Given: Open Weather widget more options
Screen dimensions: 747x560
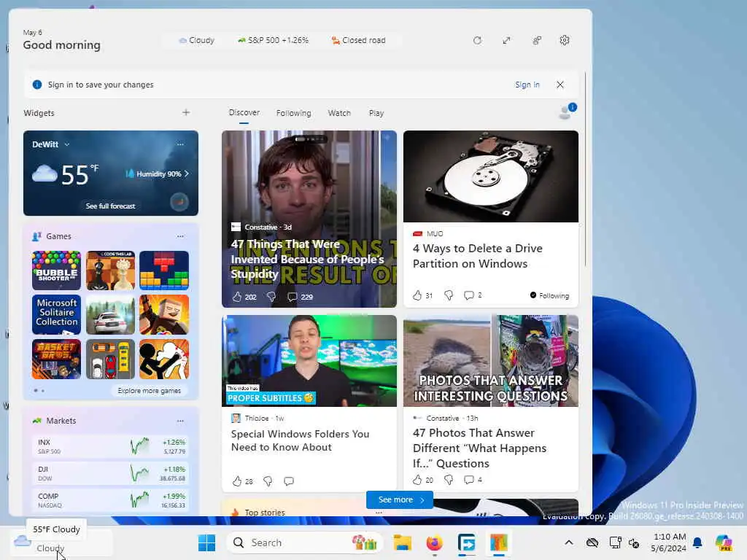Looking at the screenshot, I should (x=180, y=144).
